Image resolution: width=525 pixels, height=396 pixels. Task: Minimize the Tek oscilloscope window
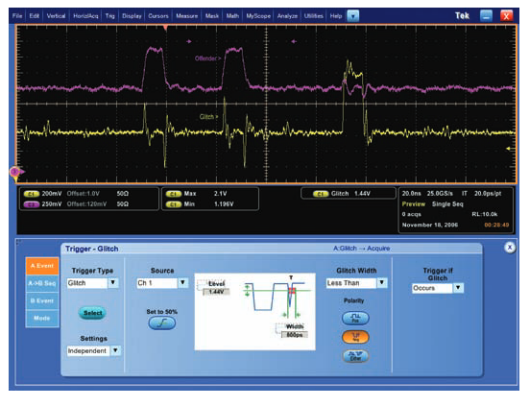coord(486,16)
